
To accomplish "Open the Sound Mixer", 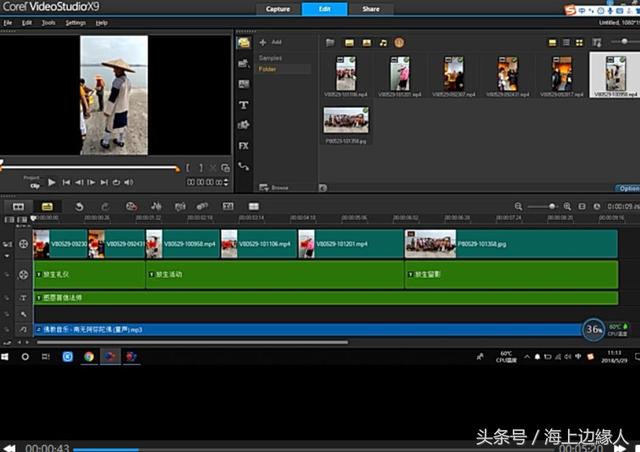I will pos(156,207).
